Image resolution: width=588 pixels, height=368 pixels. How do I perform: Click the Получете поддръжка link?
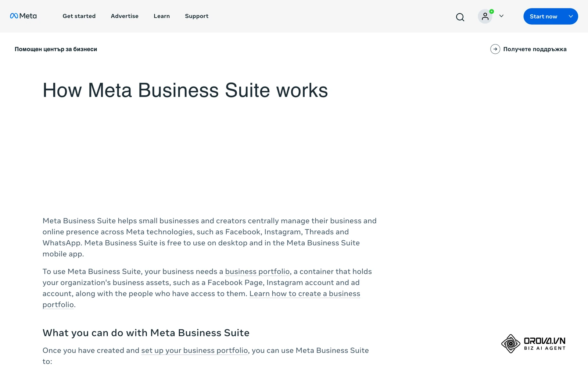(535, 49)
